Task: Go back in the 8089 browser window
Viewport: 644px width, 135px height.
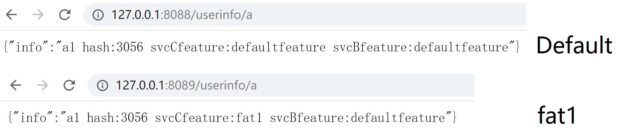Action: click(16, 85)
